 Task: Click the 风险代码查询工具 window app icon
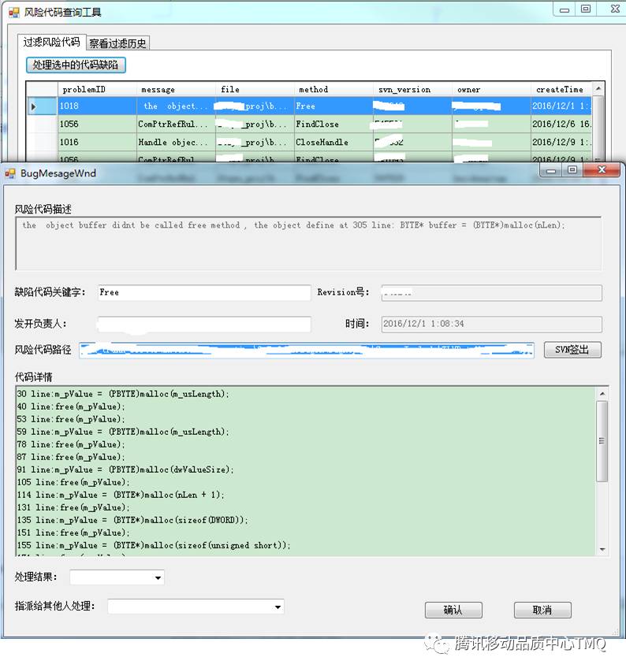[x=14, y=13]
